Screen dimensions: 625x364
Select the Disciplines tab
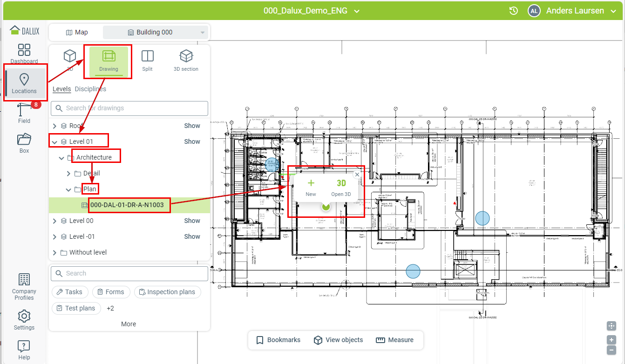pyautogui.click(x=90, y=89)
